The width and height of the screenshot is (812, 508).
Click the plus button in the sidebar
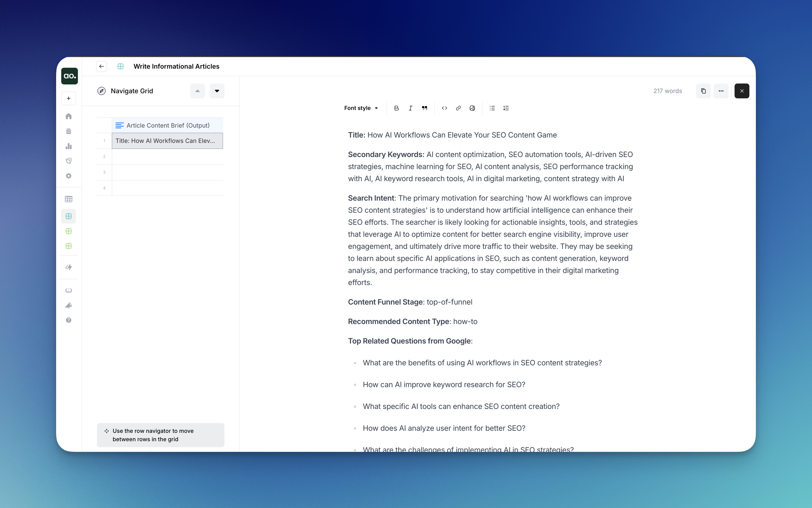(x=68, y=98)
